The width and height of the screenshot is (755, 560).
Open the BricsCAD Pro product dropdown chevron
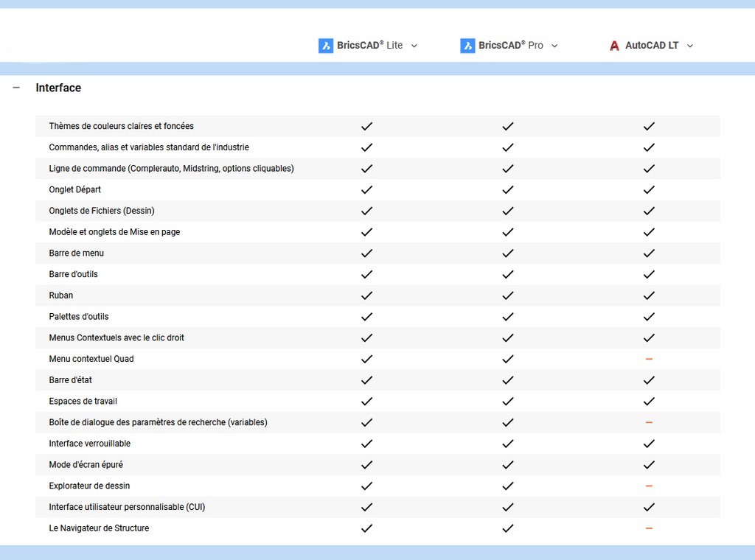coord(554,46)
